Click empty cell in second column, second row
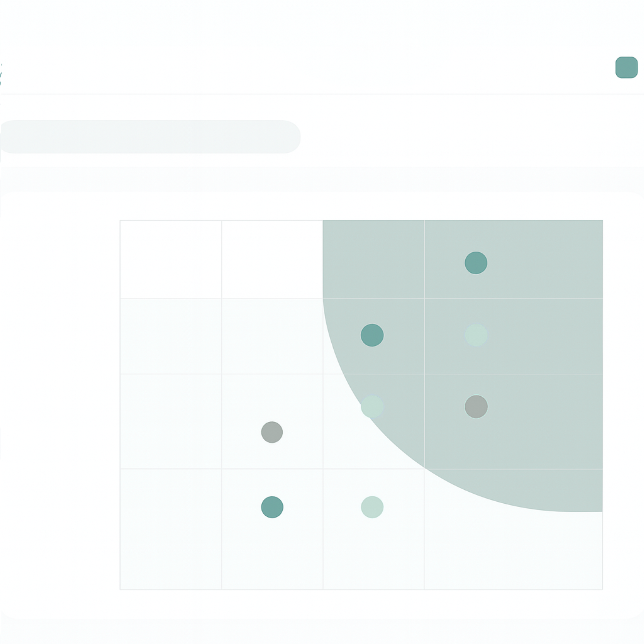This screenshot has width=644, height=644. [x=272, y=336]
